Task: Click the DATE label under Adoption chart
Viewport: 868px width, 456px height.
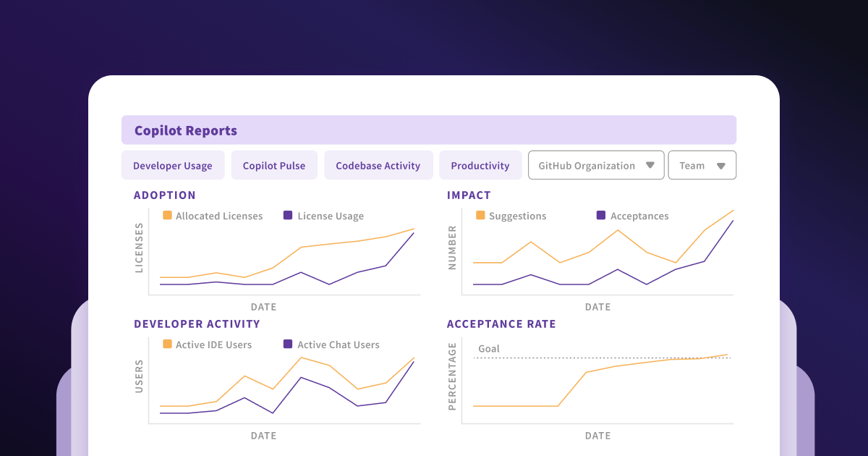Action: (264, 307)
